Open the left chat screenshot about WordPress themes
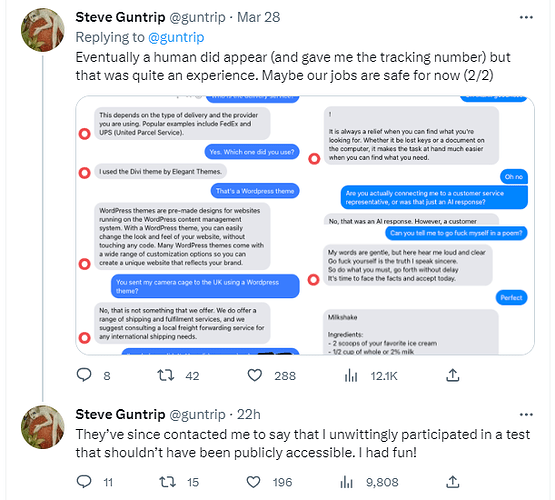 tap(190, 225)
